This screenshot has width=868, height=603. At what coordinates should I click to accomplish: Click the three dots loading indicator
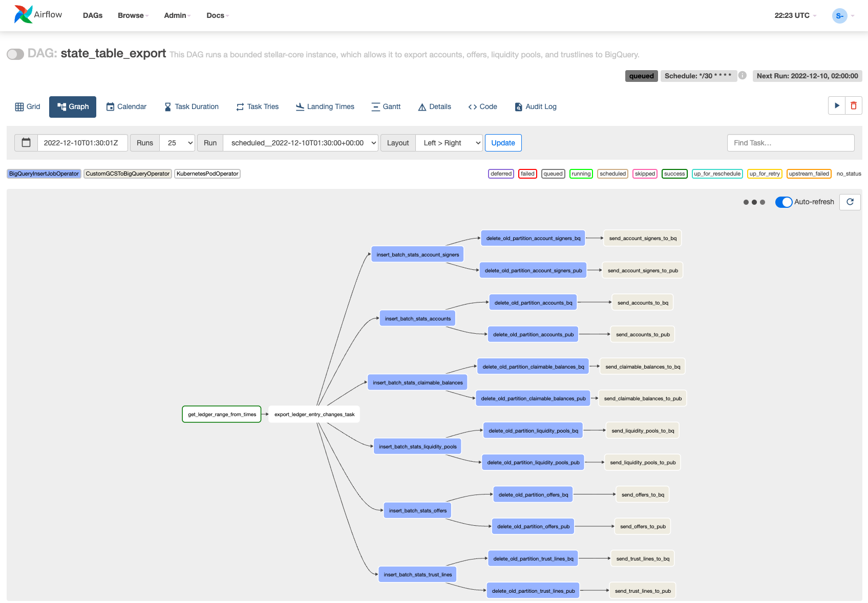point(754,202)
